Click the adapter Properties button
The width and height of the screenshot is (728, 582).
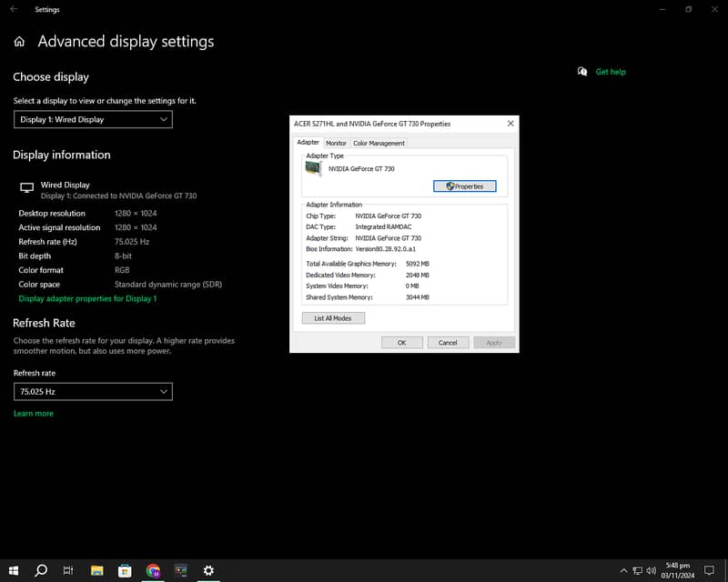464,186
